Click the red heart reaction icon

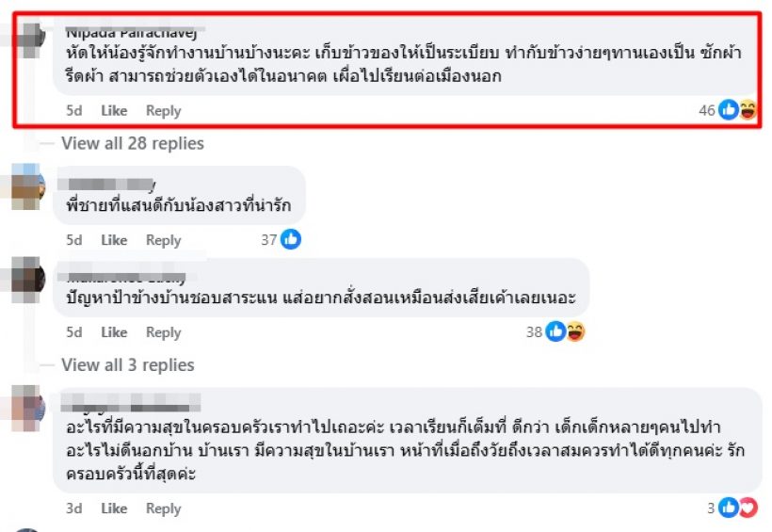[x=747, y=508]
